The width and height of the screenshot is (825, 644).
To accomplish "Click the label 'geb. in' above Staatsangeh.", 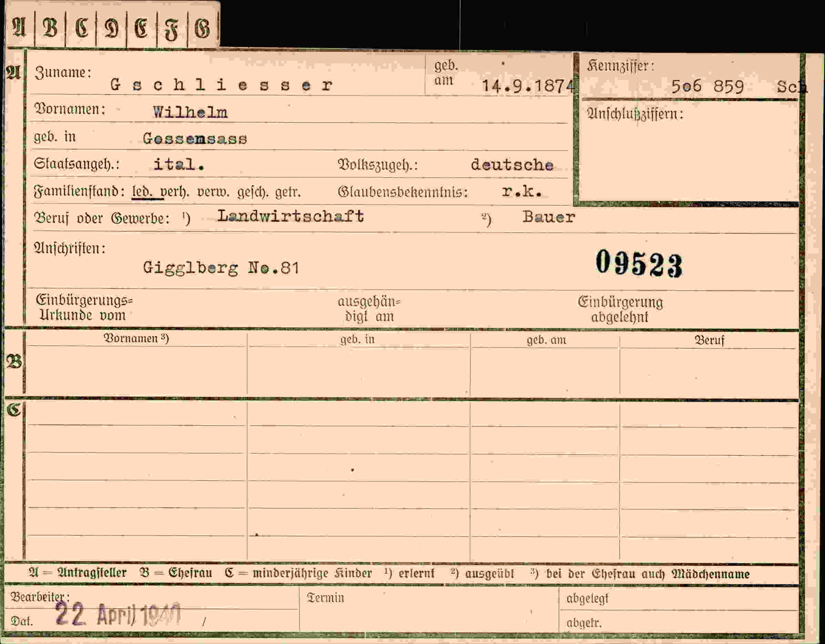I will coord(55,137).
